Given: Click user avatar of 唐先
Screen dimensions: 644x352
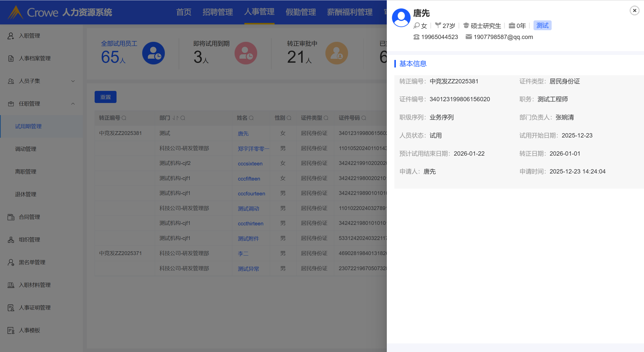Looking at the screenshot, I should 401,18.
